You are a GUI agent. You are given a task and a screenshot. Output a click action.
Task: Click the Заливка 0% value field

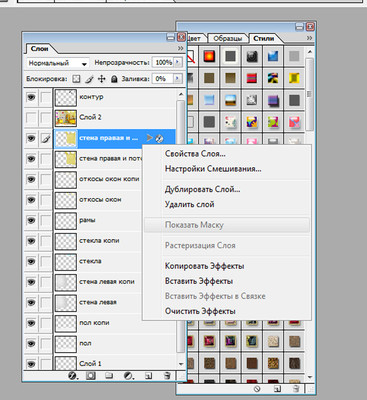point(163,79)
